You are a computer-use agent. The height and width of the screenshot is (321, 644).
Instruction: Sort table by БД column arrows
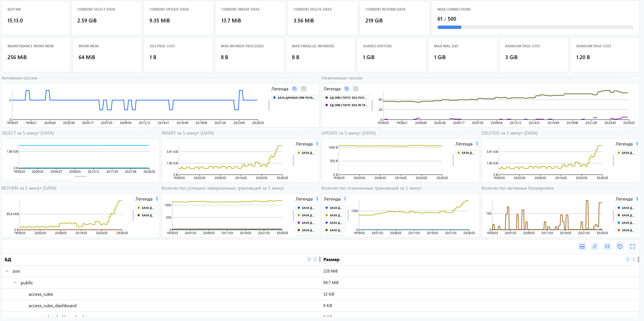309,259
